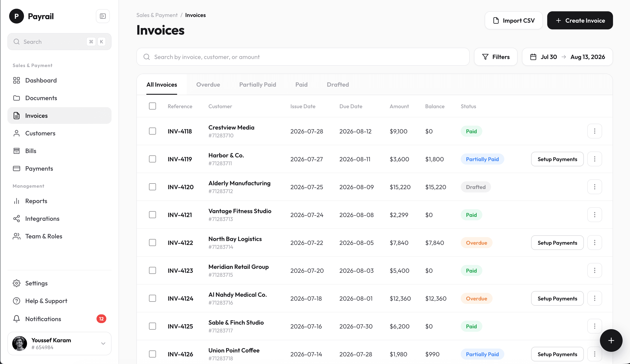This screenshot has width=630, height=364.
Task: Tick the INV-4125 Sable & Finch checkbox
Action: (x=152, y=326)
